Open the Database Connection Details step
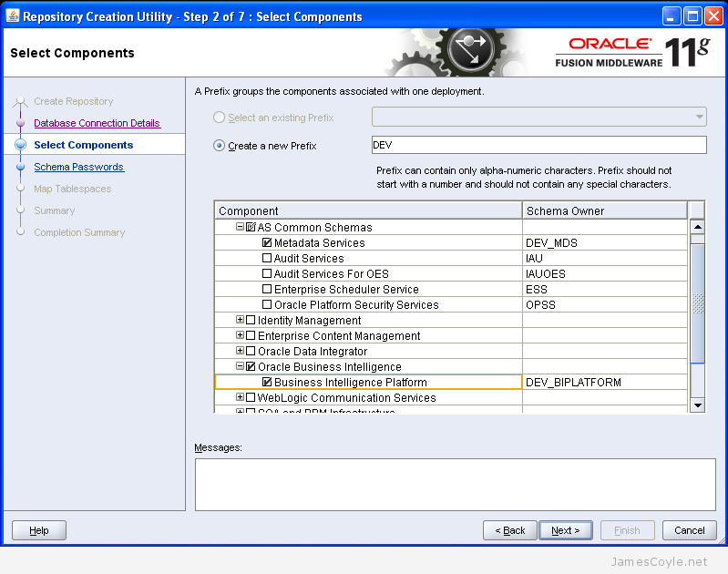728x574 pixels. tap(97, 123)
